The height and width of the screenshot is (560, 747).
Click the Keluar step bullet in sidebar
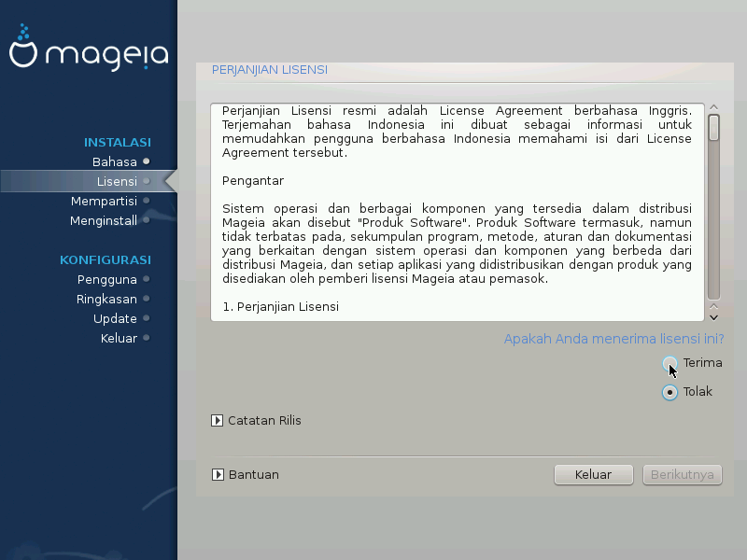click(x=147, y=339)
